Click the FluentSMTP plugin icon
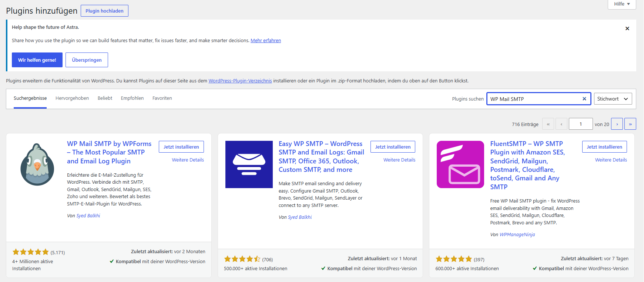Screen dimensions: 644x282 pyautogui.click(x=460, y=164)
